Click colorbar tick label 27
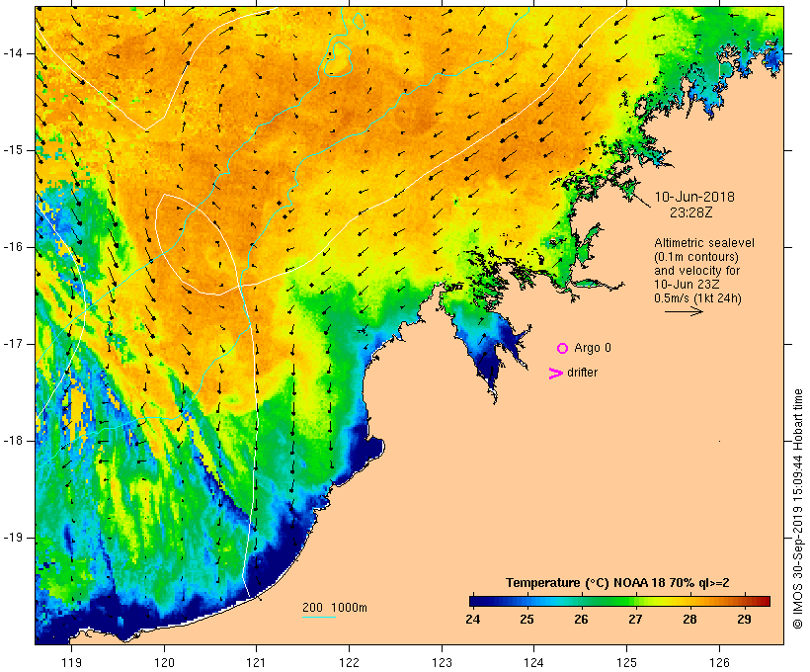The image size is (810, 672). click(635, 619)
